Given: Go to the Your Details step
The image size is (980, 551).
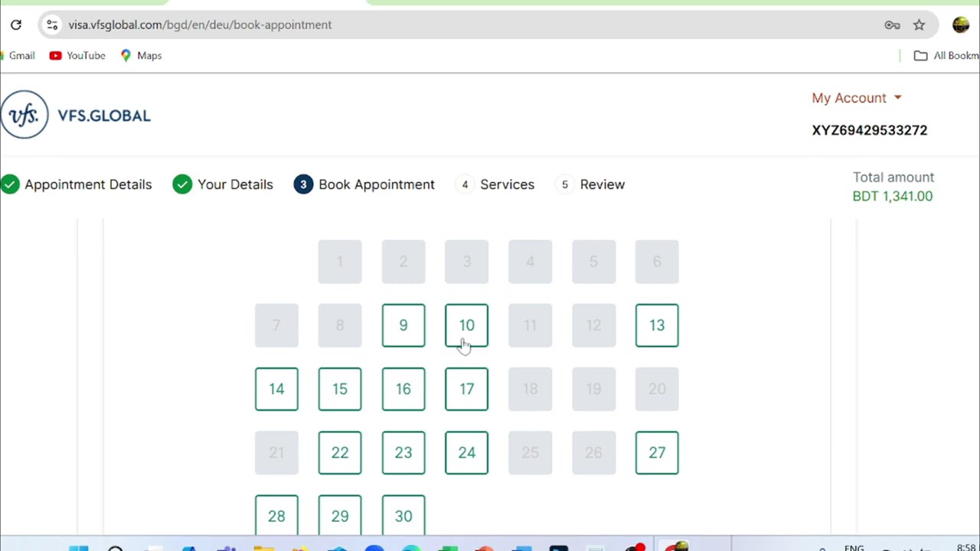Looking at the screenshot, I should click(235, 184).
